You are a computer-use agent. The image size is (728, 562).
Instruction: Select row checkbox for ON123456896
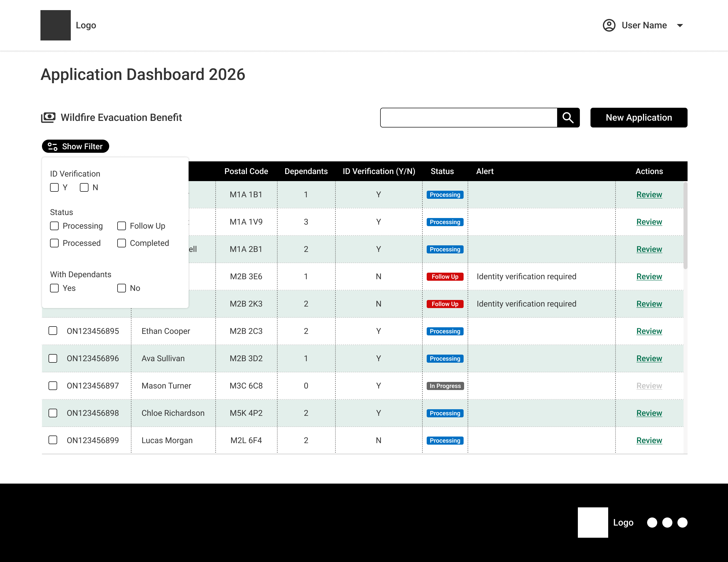[53, 358]
